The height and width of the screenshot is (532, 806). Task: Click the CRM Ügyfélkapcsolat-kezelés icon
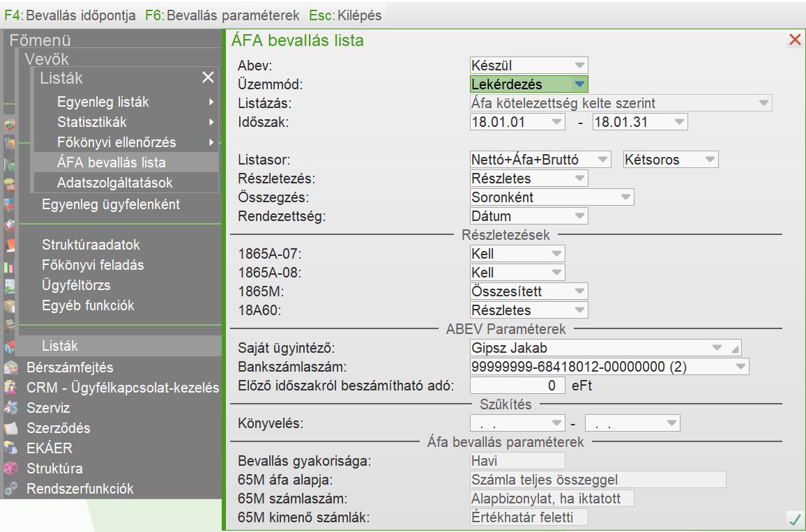(10, 388)
